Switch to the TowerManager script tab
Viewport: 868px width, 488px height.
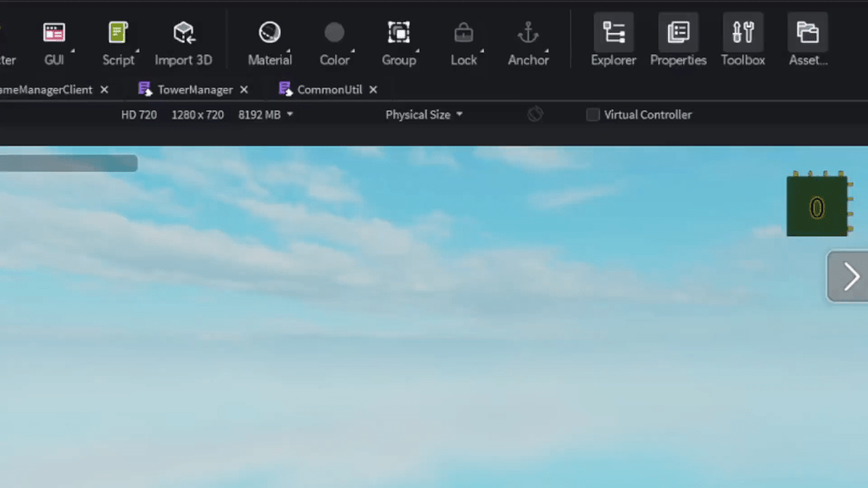(x=195, y=89)
